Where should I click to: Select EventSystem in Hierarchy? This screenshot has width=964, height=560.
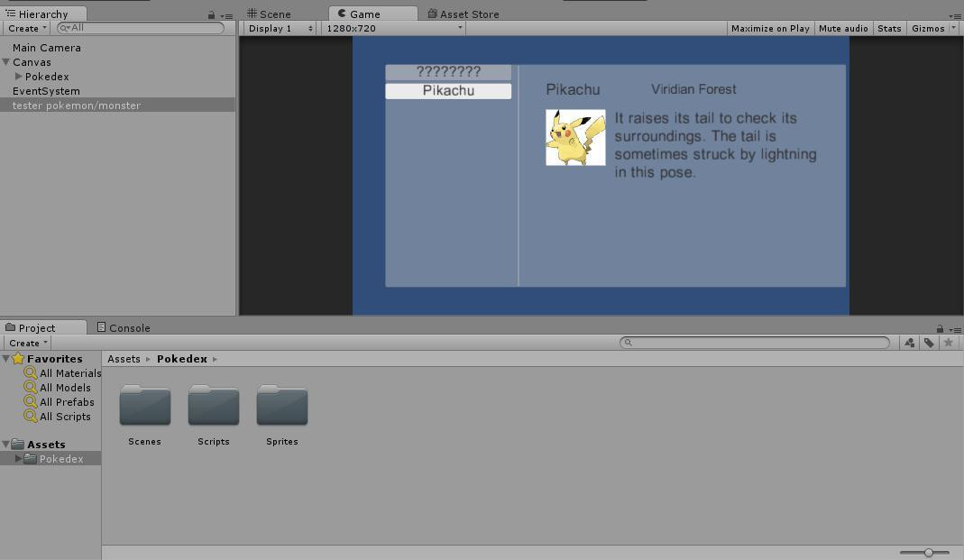46,91
